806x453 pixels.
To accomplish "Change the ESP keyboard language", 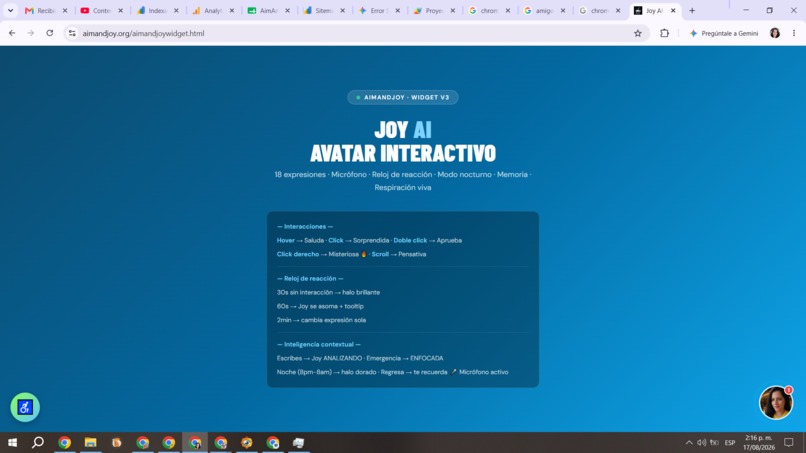I will pos(730,443).
